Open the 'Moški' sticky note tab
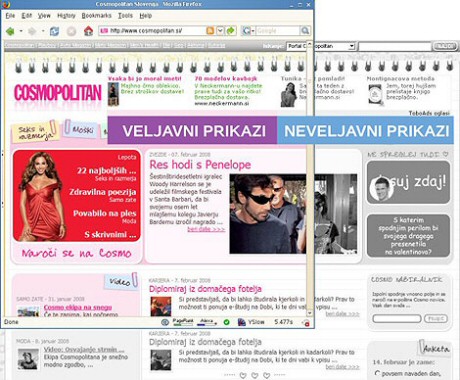460x380 pixels. click(x=82, y=130)
